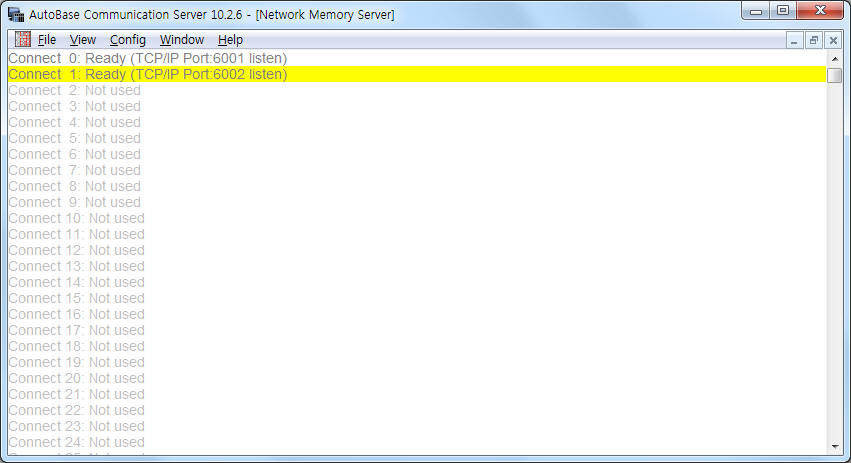Click the scrollbar down arrow

pos(835,447)
